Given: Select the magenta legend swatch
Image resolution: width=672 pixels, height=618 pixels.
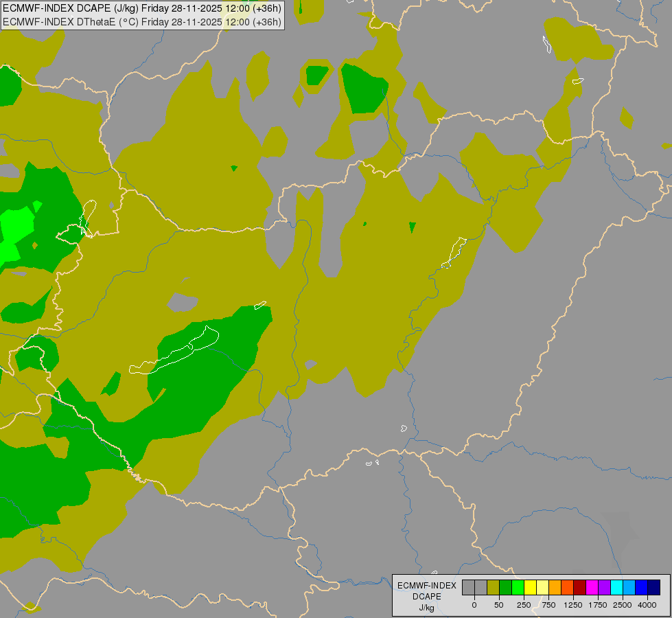Looking at the screenshot, I should coord(592,588).
